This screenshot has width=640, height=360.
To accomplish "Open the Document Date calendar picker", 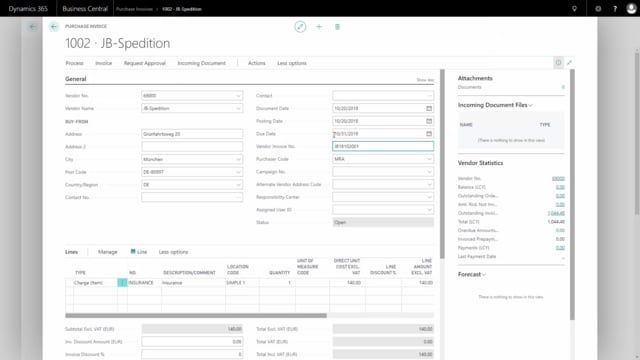I will coord(429,109).
